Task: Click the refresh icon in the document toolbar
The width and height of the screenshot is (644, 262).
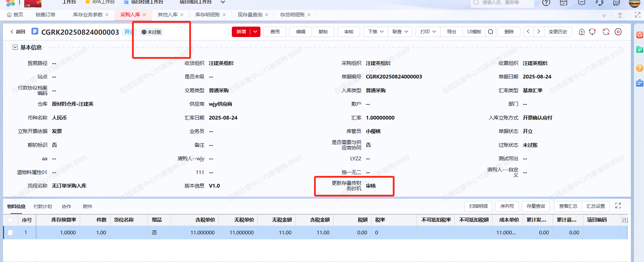Action: (x=606, y=32)
